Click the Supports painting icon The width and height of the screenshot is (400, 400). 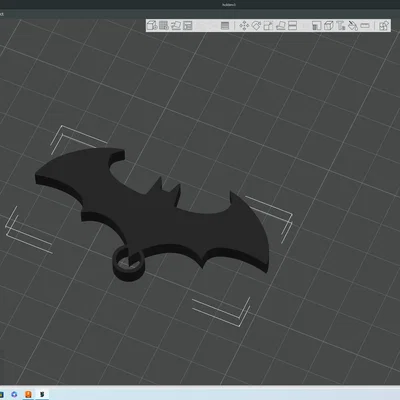pyautogui.click(x=316, y=25)
